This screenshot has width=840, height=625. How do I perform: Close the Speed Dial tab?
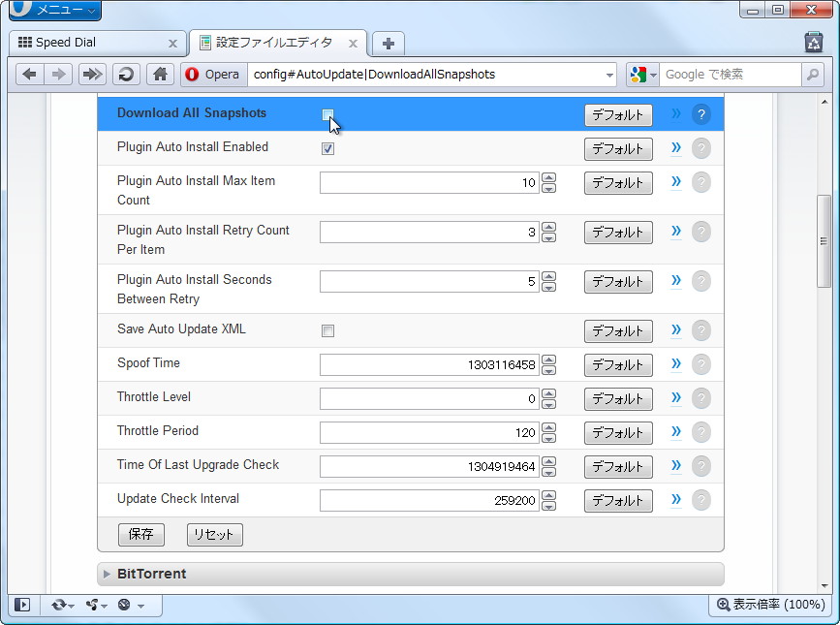point(172,44)
